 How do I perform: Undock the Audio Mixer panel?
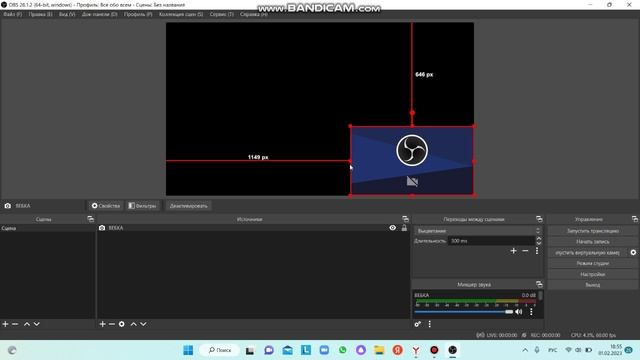(539, 284)
